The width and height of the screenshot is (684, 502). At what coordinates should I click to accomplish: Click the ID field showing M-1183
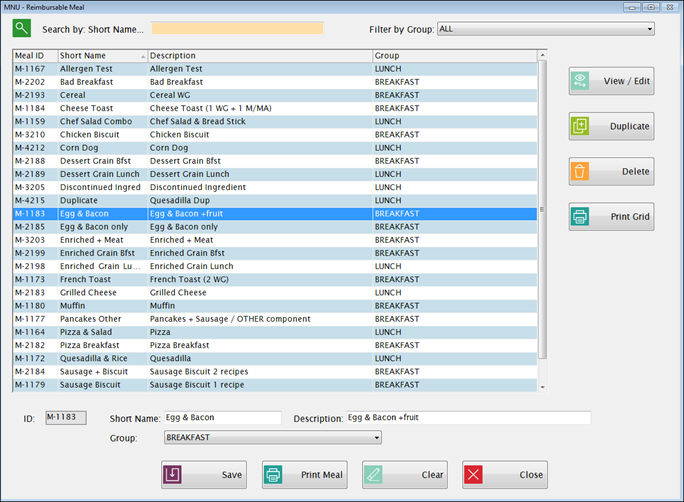point(66,417)
